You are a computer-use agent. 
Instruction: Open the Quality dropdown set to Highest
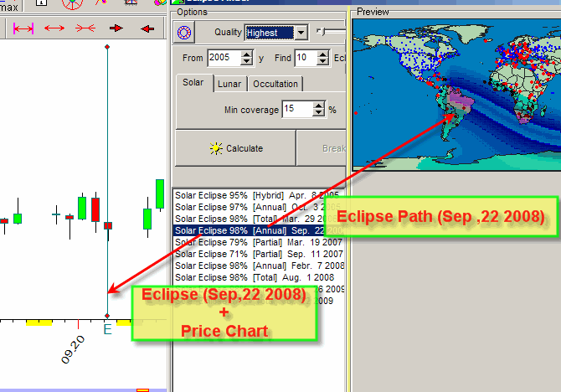click(301, 33)
